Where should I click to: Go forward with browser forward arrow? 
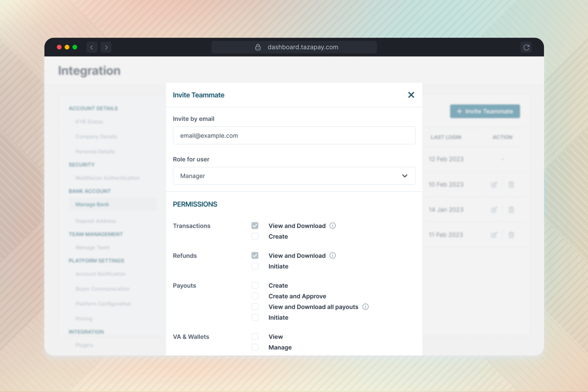tap(106, 47)
